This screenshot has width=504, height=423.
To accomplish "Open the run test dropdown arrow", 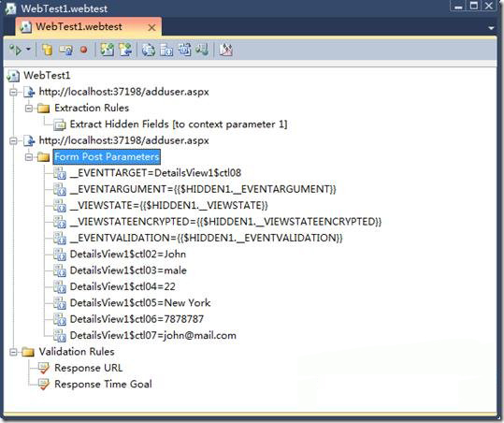I will coord(29,50).
